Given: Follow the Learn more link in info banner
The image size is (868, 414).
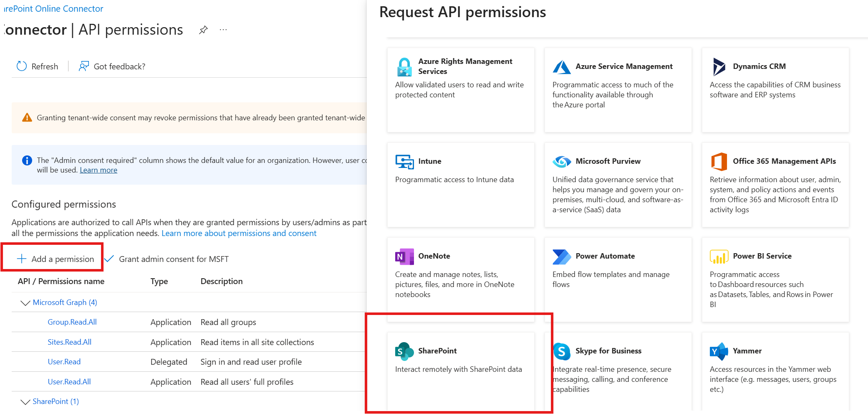Looking at the screenshot, I should (x=98, y=170).
